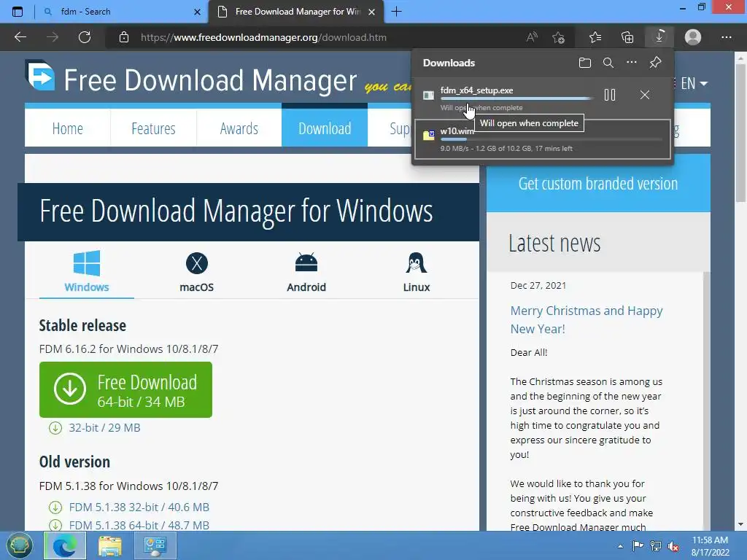Pin the Downloads panel
The width and height of the screenshot is (747, 560).
656,63
